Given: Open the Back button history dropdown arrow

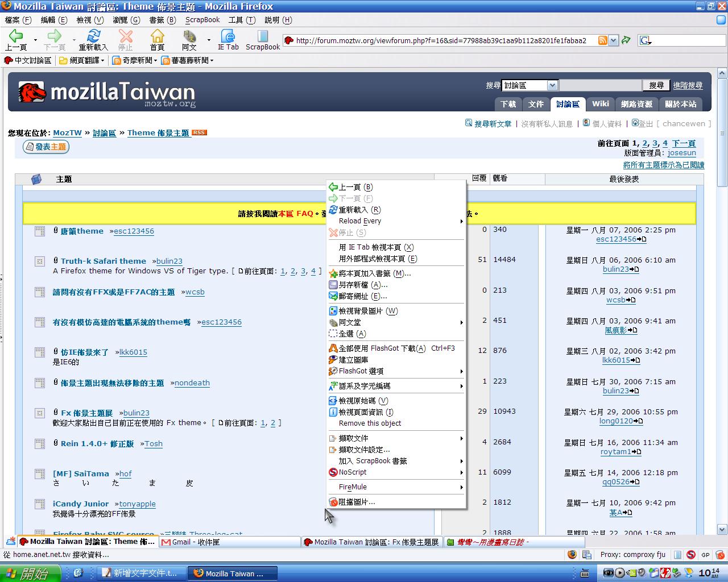Looking at the screenshot, I should click(35, 40).
